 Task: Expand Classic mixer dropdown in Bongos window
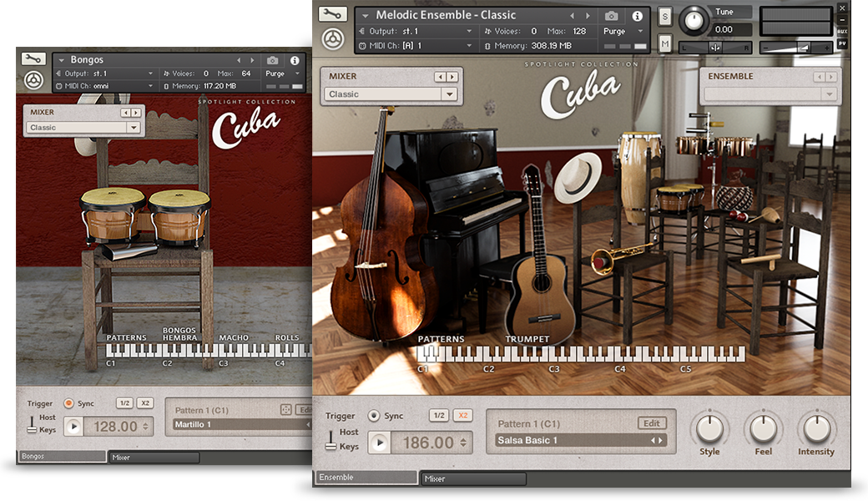(134, 127)
